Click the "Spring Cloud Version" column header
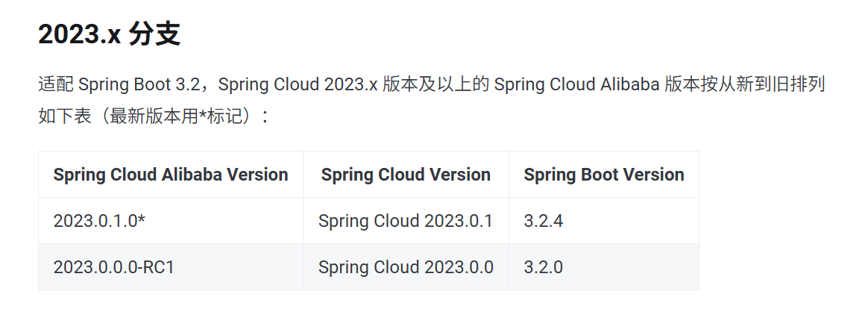Screen dimensions: 868x309 click(x=406, y=175)
